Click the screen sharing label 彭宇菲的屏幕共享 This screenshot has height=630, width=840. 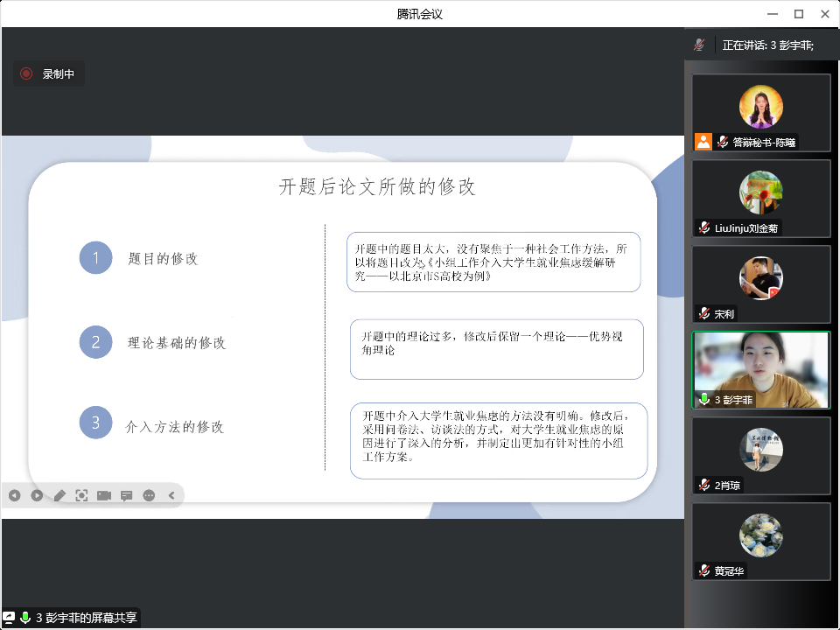(x=86, y=618)
